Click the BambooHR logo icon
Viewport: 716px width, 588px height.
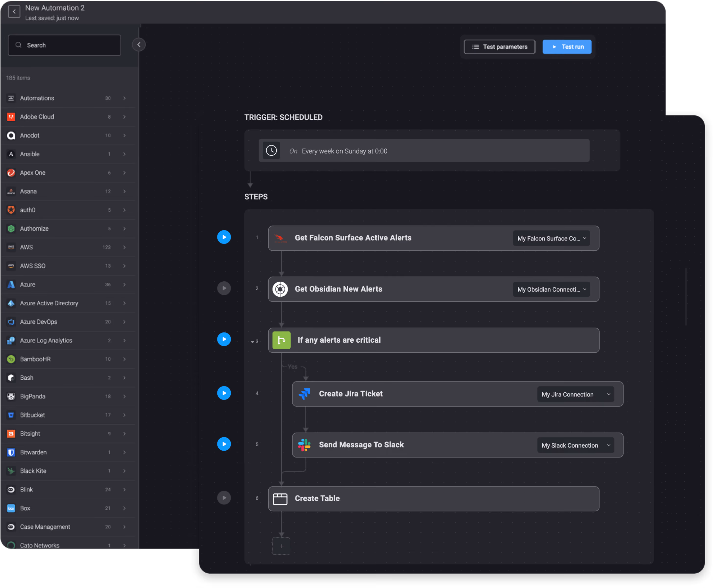tap(11, 359)
